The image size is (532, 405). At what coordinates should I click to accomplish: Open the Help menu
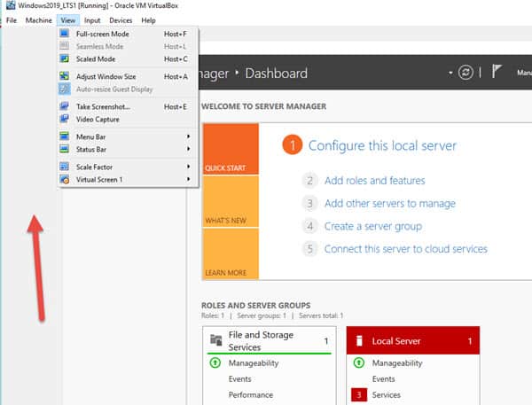tap(148, 20)
